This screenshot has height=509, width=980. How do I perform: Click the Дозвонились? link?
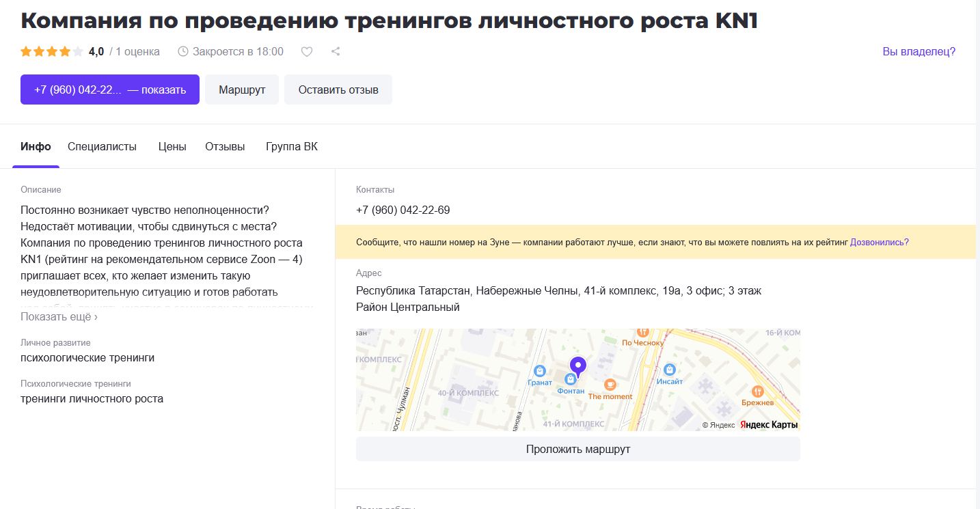point(879,242)
